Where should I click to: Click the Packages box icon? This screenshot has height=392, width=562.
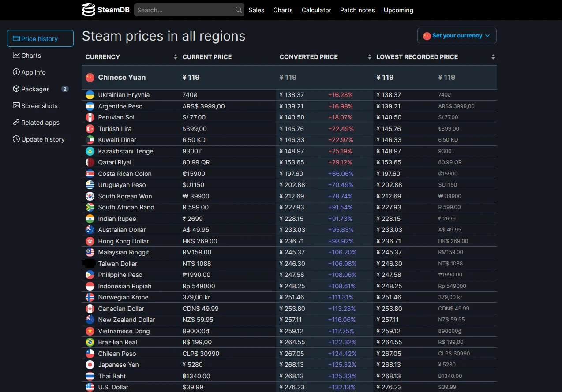pos(16,89)
